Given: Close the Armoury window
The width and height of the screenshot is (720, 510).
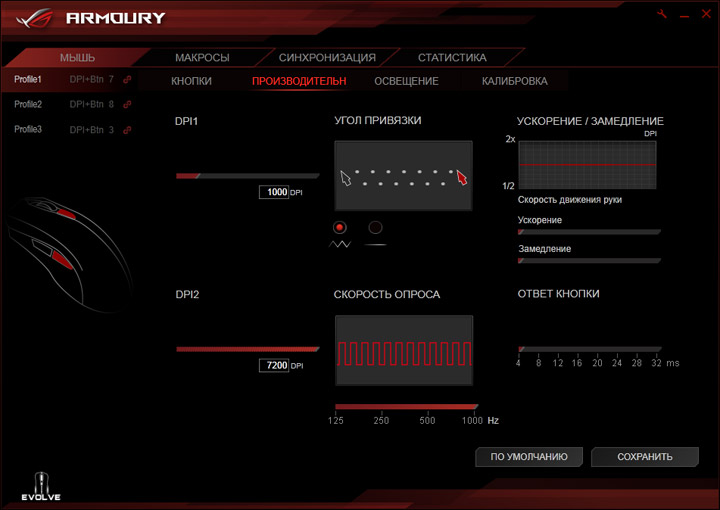Looking at the screenshot, I should (x=706, y=14).
